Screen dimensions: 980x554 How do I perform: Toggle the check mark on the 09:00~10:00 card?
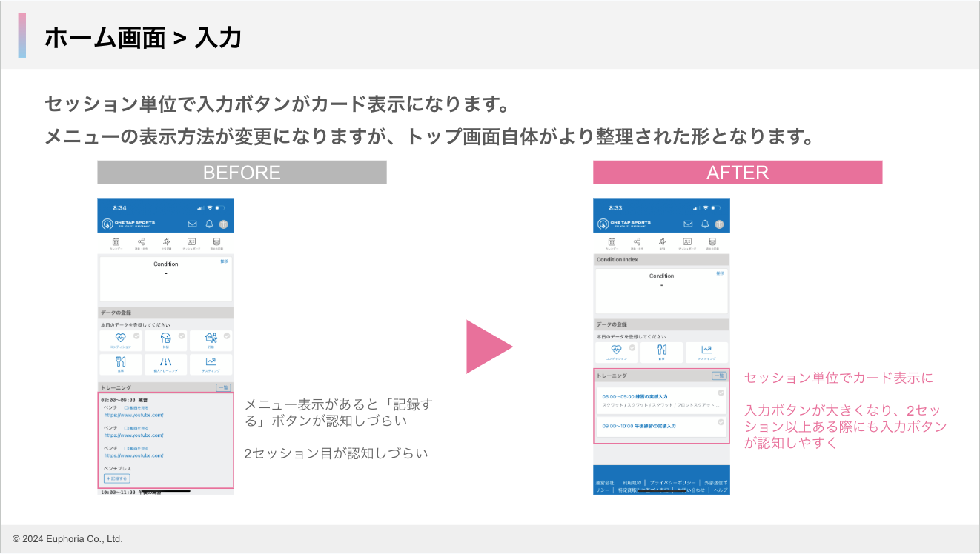pyautogui.click(x=721, y=421)
